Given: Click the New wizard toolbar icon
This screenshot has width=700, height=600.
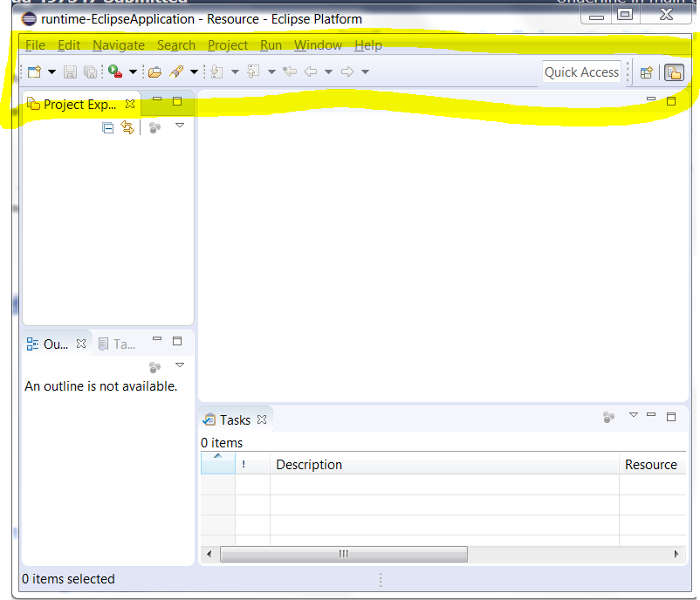Looking at the screenshot, I should click(x=34, y=72).
